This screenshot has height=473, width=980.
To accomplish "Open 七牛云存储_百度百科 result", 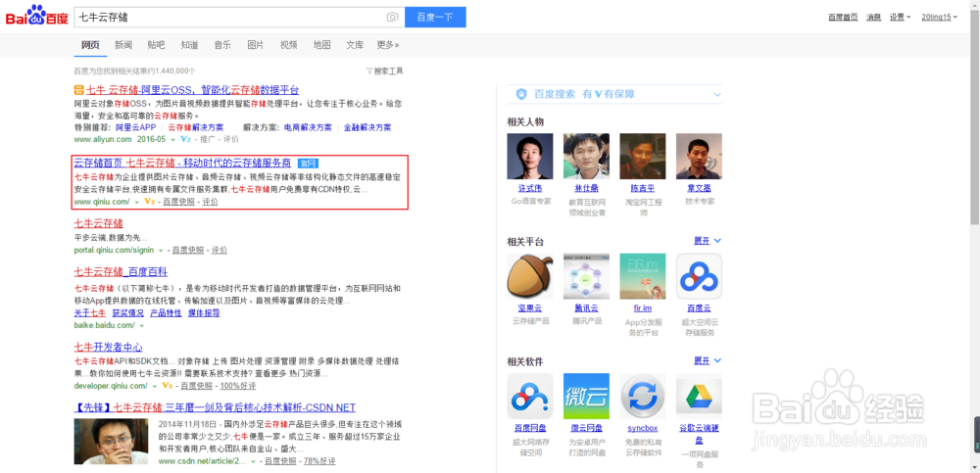I will (121, 272).
